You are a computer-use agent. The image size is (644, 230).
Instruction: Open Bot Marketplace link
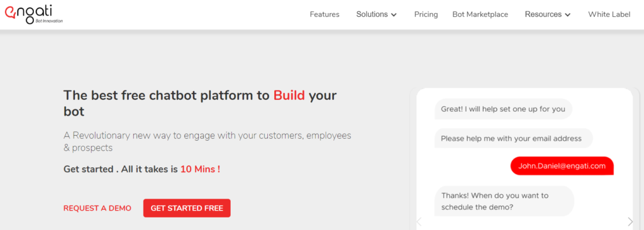pos(480,14)
